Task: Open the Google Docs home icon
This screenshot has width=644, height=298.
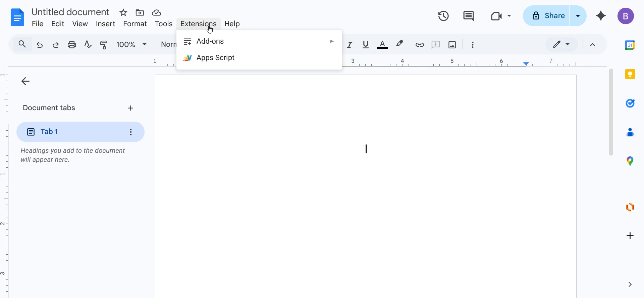Action: click(17, 17)
